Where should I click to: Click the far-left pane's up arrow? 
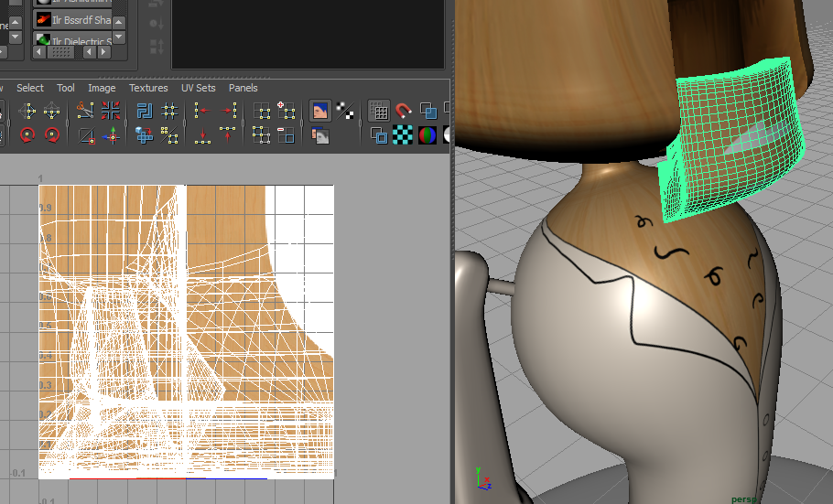point(16,22)
